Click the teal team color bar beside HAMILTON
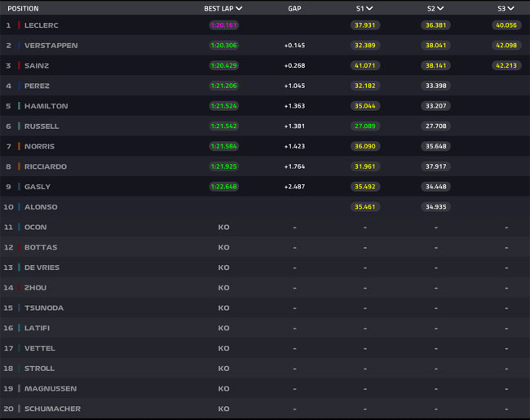Image resolution: width=530 pixels, height=420 pixels. click(x=19, y=106)
